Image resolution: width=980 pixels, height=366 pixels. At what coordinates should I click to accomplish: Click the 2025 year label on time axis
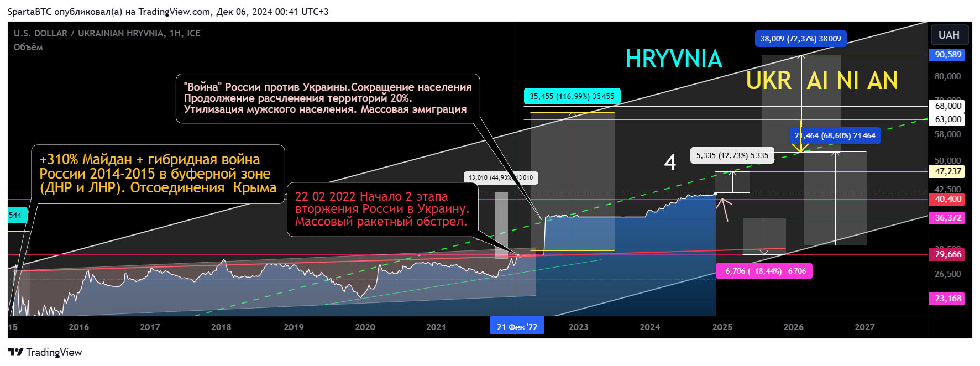pos(722,327)
